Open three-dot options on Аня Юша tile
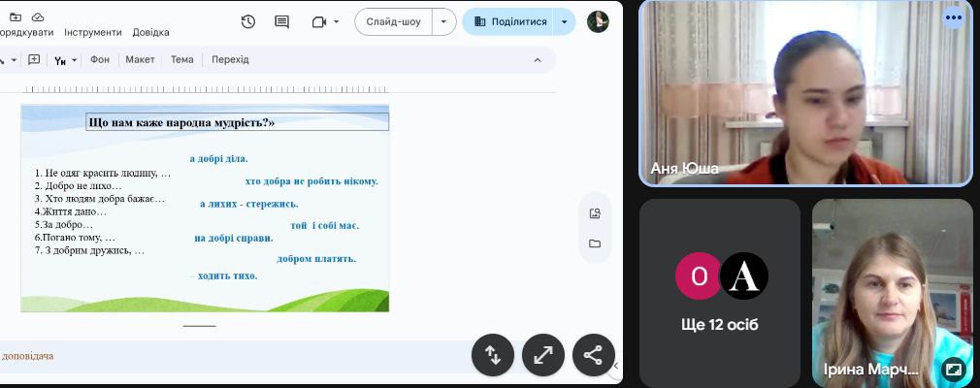980x388 pixels. coord(954,17)
